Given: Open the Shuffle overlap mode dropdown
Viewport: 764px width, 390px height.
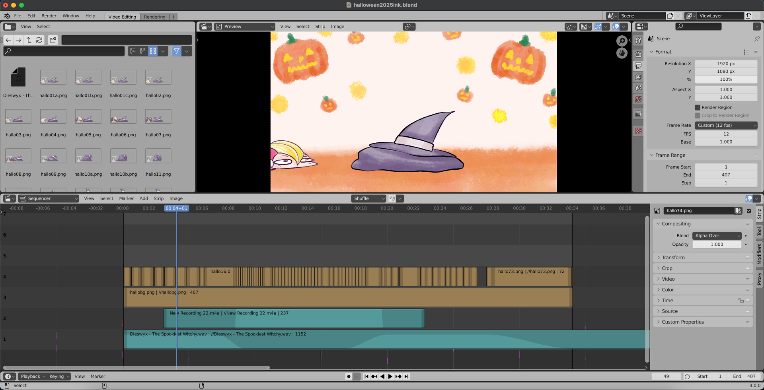Looking at the screenshot, I should (x=369, y=198).
